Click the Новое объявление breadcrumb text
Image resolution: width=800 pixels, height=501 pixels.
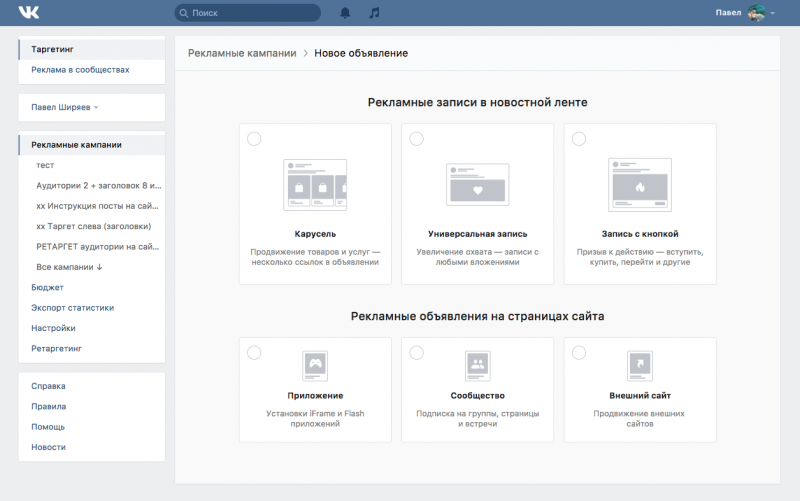[x=361, y=53]
